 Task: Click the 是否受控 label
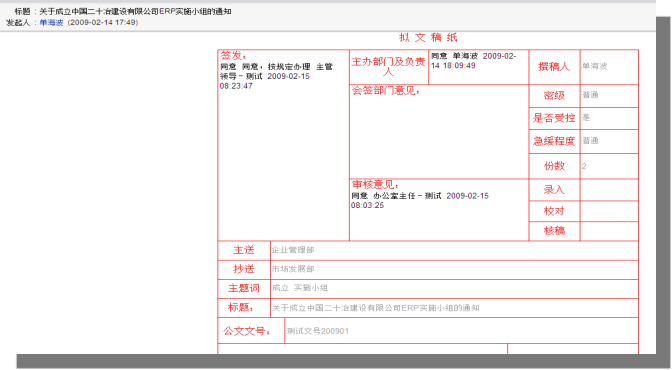[x=554, y=118]
